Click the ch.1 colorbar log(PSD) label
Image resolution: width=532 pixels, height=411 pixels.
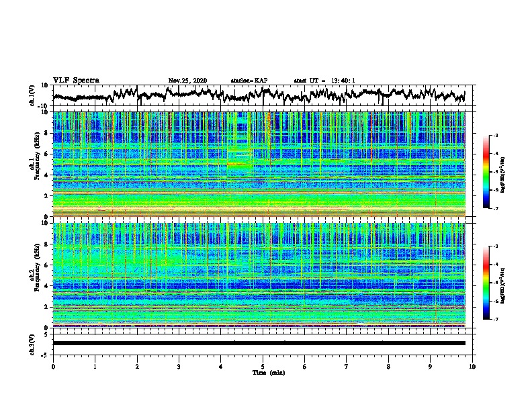[x=503, y=175]
